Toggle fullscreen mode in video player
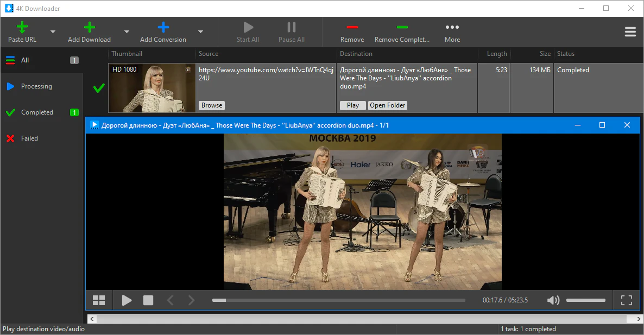The height and width of the screenshot is (335, 644). pos(626,300)
